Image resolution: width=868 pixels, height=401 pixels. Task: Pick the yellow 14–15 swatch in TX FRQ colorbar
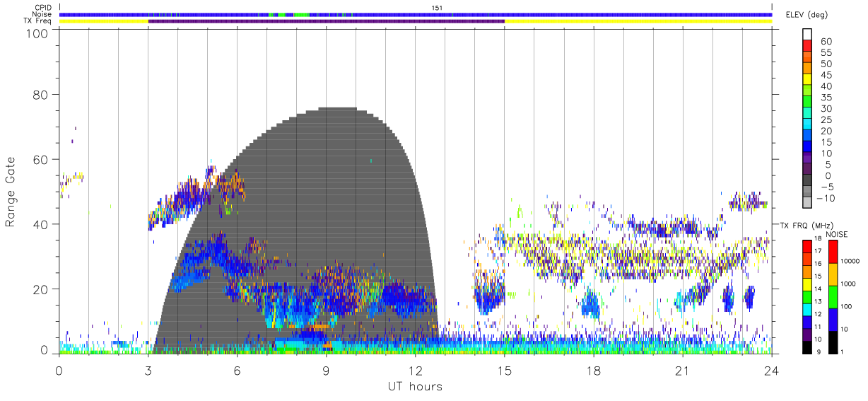(x=806, y=284)
